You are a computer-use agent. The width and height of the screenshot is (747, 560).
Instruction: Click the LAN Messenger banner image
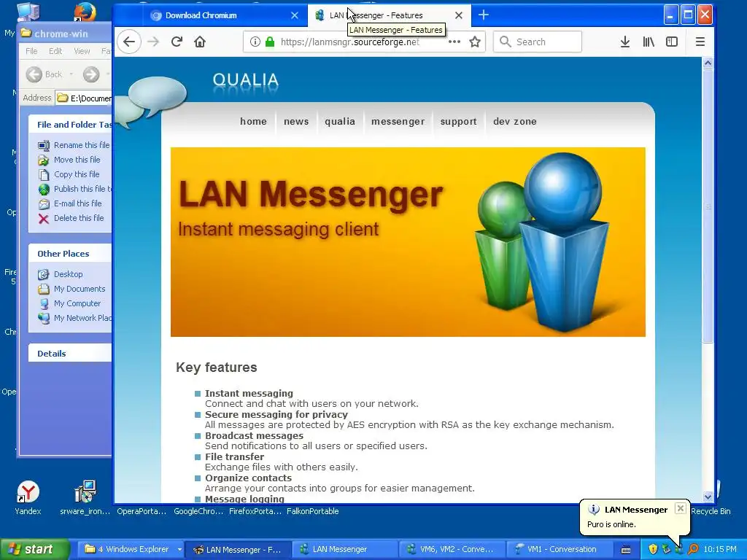coord(408,242)
